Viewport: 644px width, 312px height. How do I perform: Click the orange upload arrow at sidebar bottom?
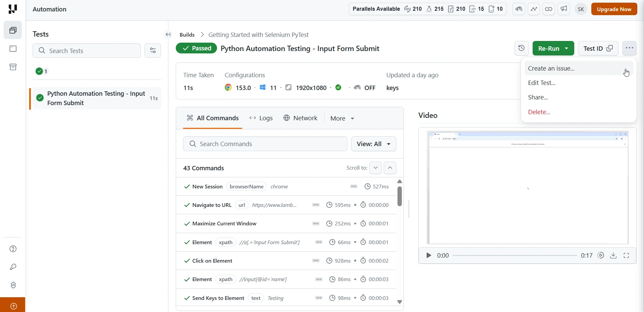point(13,306)
